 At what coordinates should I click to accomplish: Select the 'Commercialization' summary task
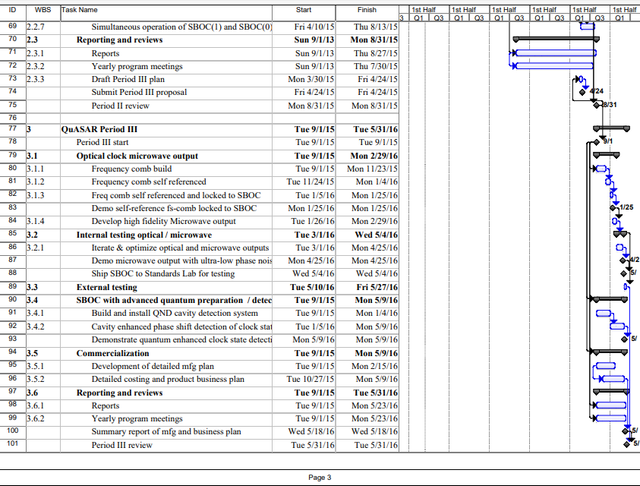113,353
